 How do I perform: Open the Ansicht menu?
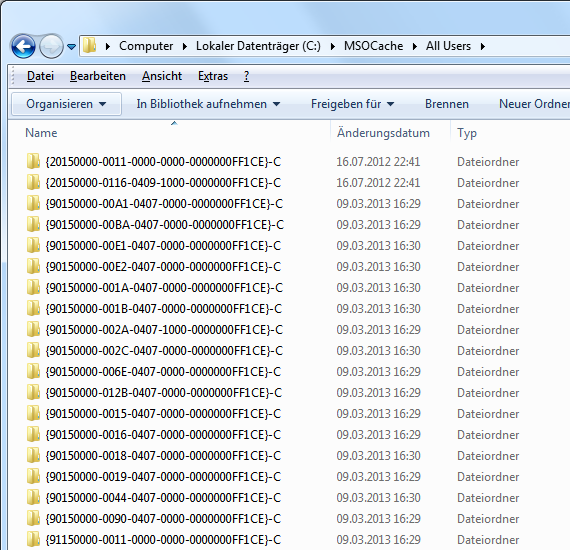coord(162,76)
